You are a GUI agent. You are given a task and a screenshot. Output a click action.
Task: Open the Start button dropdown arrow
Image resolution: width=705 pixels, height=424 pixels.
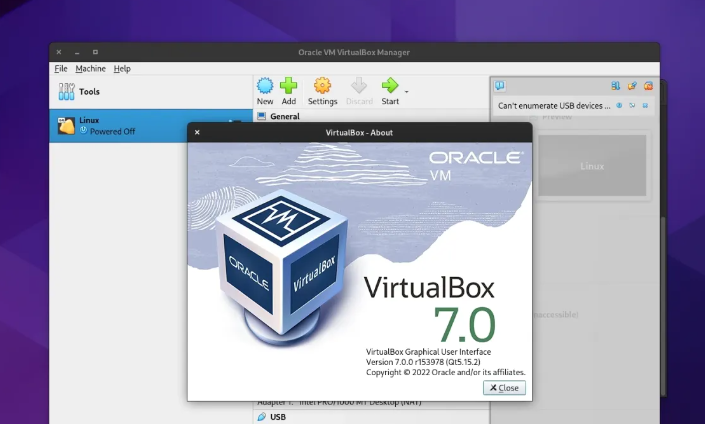coord(406,92)
